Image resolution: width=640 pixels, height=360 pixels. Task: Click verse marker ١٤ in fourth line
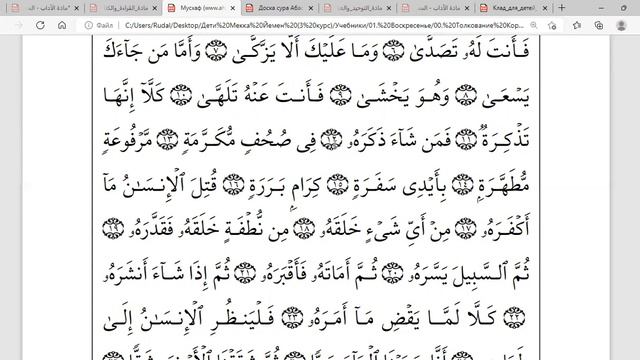462,185
